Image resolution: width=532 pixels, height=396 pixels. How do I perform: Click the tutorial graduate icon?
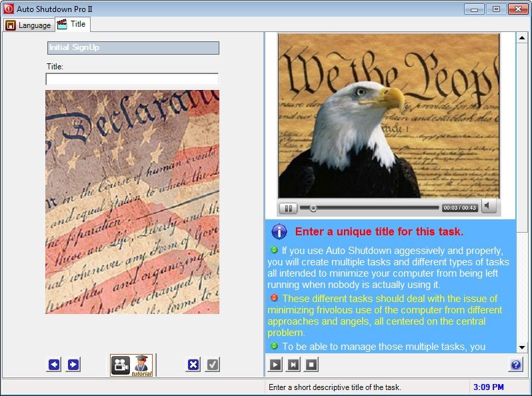[x=141, y=365]
